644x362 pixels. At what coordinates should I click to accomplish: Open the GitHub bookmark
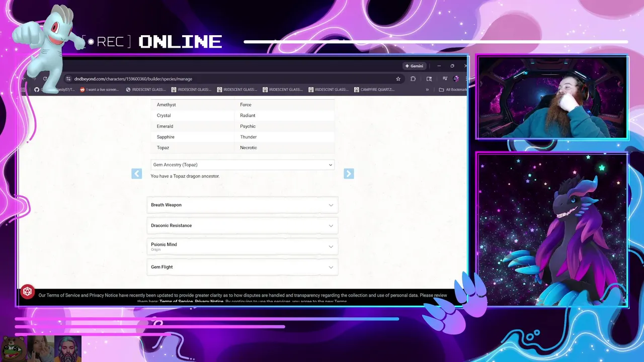click(x=55, y=89)
